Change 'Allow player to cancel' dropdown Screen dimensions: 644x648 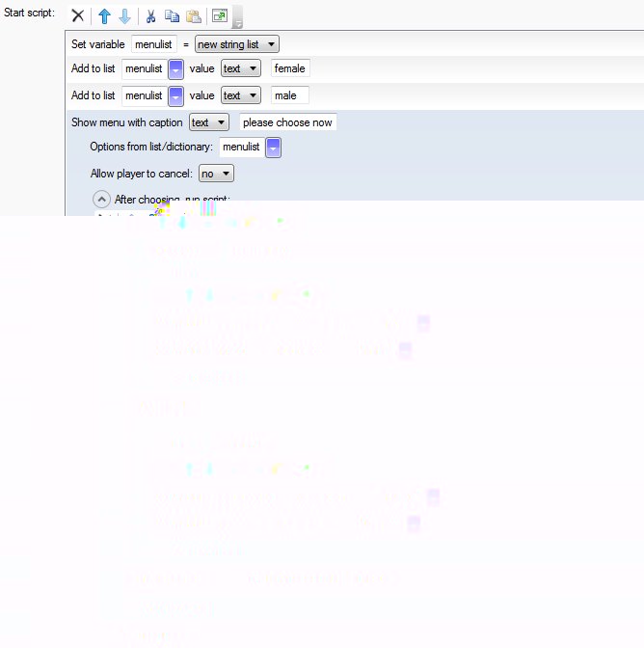(x=216, y=174)
